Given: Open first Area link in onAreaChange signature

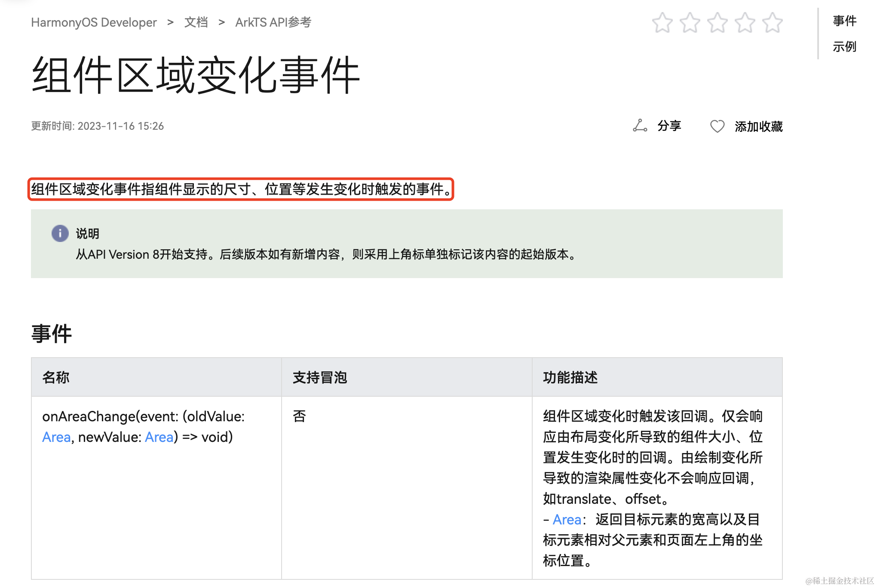Looking at the screenshot, I should [x=56, y=437].
